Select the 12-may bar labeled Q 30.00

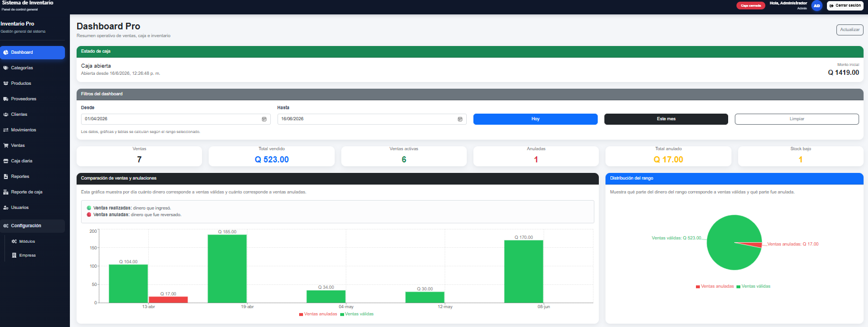point(425,297)
